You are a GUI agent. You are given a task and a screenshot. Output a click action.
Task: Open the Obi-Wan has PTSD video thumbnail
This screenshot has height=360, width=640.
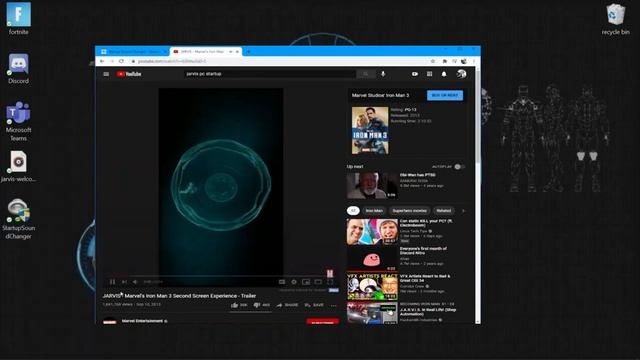click(x=372, y=185)
